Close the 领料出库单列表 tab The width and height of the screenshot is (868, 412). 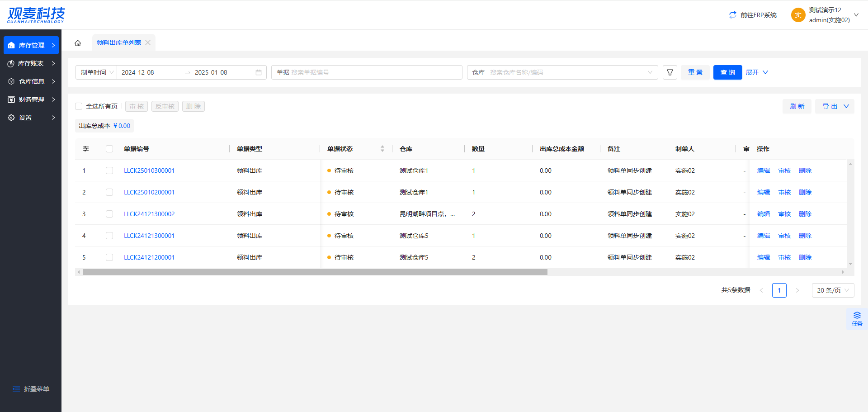point(148,43)
